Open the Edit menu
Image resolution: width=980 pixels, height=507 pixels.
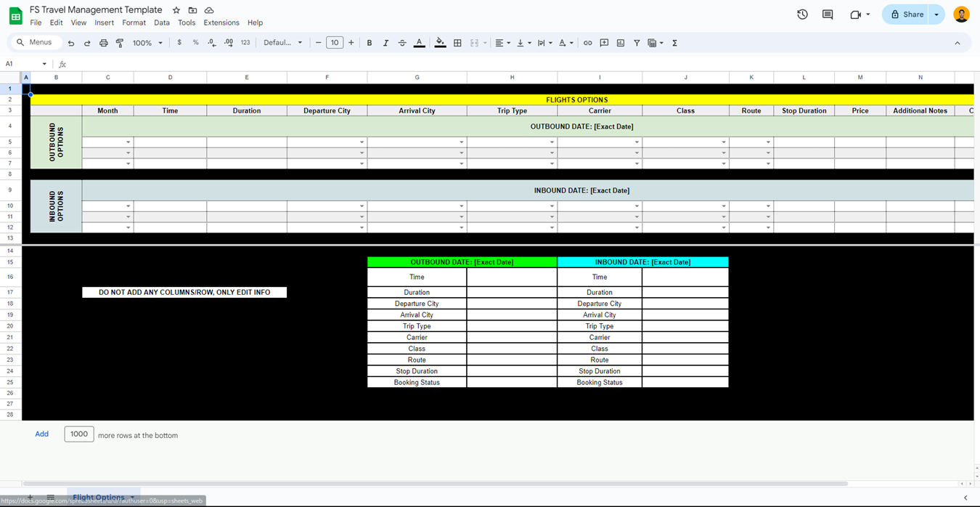coord(56,23)
